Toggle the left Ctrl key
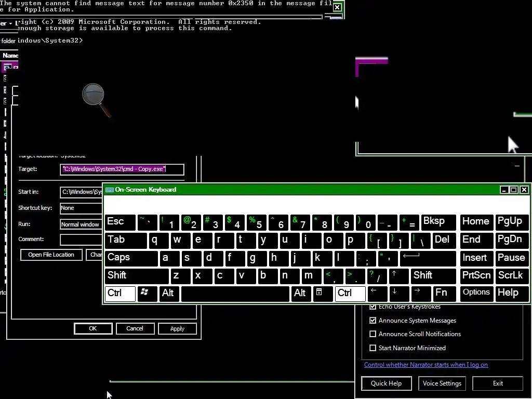532x399 pixels. point(120,294)
